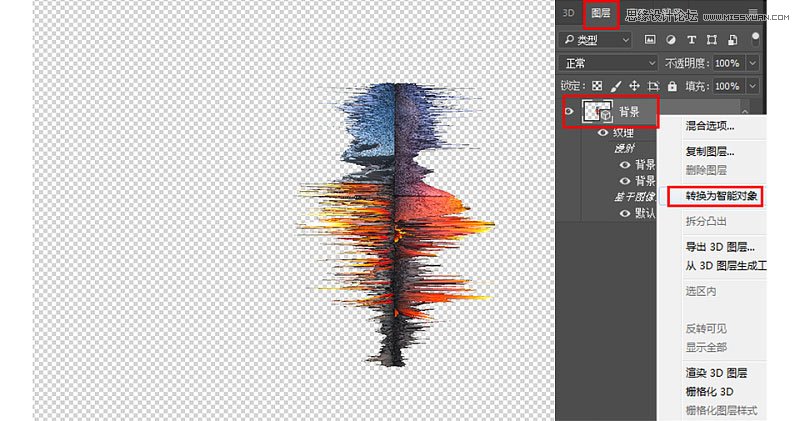This screenshot has height=421, width=800.
Task: Toggle visibility of 纹理 textures
Action: click(x=603, y=133)
